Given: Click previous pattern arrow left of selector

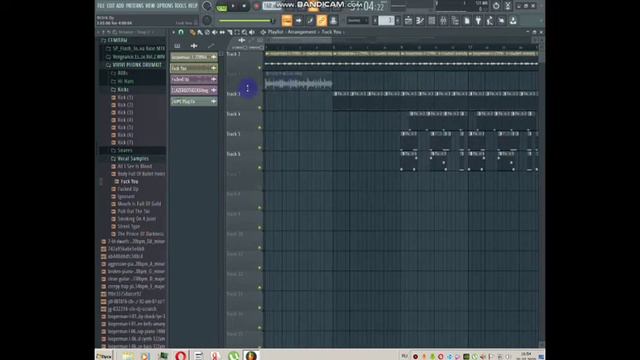Looking at the screenshot, I should click(x=375, y=20).
